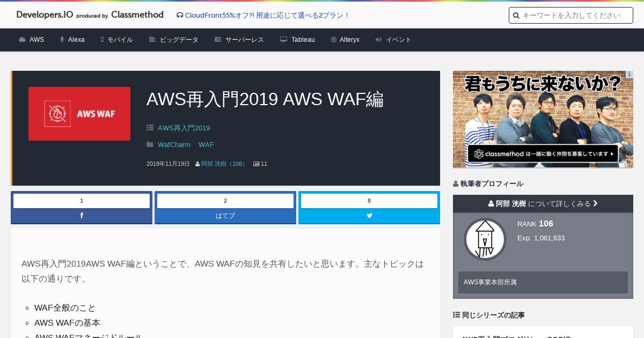Click the monitor icon next to Tableau

click(x=283, y=40)
